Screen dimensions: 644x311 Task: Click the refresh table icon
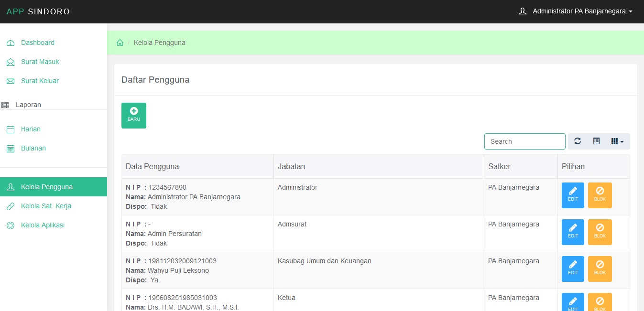(x=578, y=141)
